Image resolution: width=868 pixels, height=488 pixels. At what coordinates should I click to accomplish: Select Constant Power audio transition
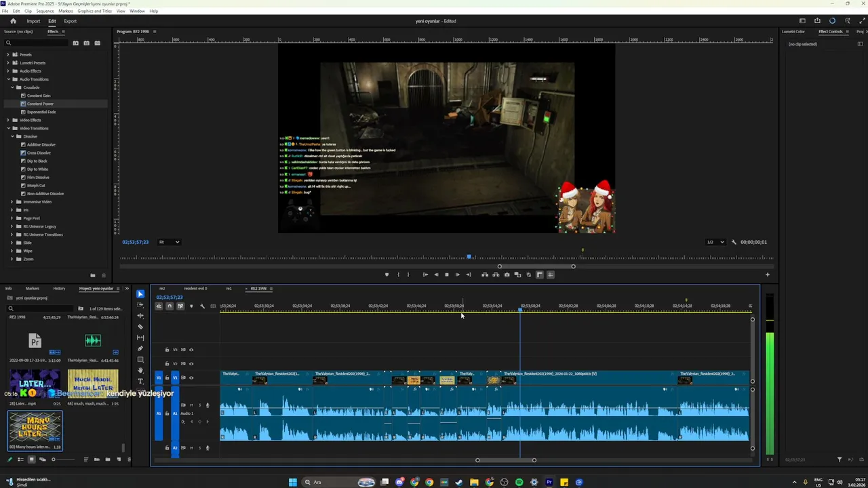click(40, 104)
